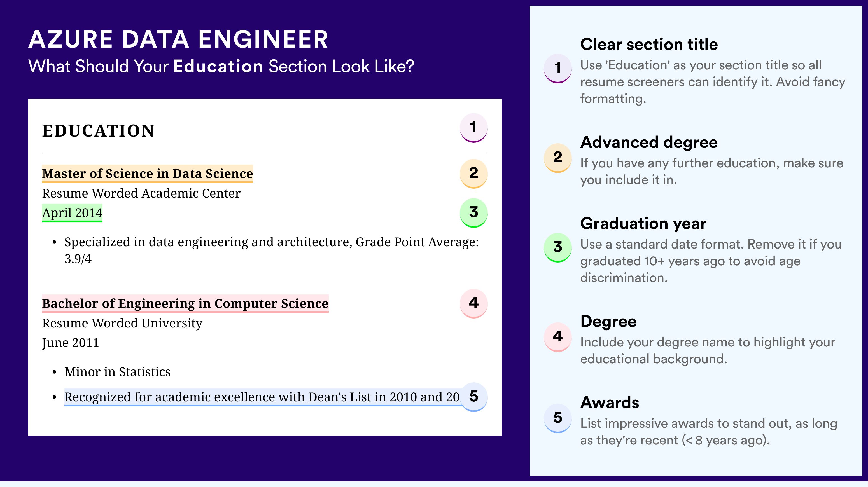Click highlighted 'Master of Science in Data Science'

(x=147, y=174)
